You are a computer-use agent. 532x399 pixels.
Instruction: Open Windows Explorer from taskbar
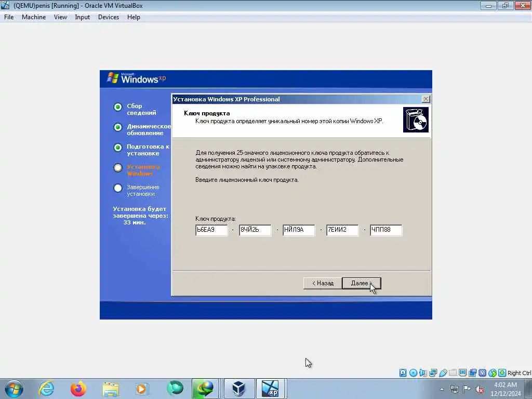pyautogui.click(x=111, y=389)
